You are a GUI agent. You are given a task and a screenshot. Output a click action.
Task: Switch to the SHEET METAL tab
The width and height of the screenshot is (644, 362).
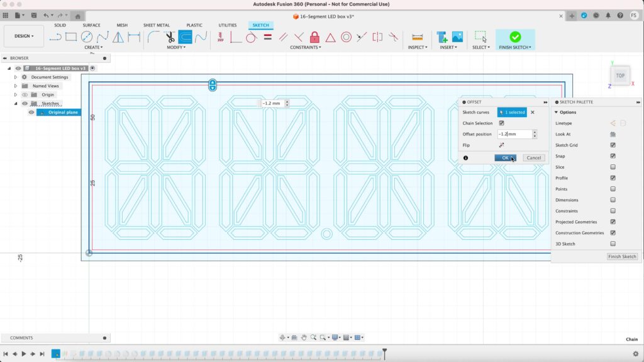click(157, 25)
